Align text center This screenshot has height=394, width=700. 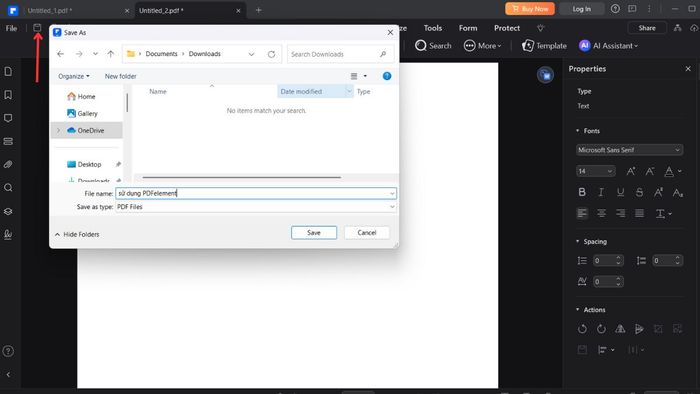point(601,213)
